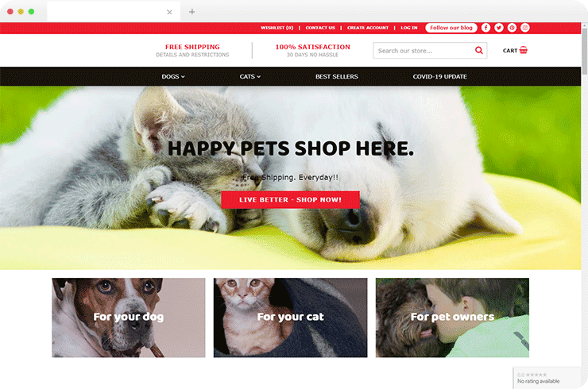Open the Wishlist (0) link

click(x=277, y=28)
